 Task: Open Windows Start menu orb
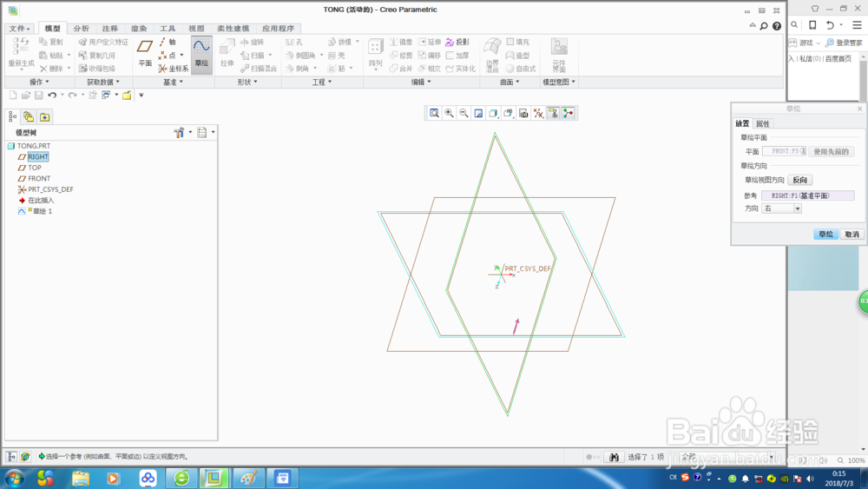[x=14, y=478]
